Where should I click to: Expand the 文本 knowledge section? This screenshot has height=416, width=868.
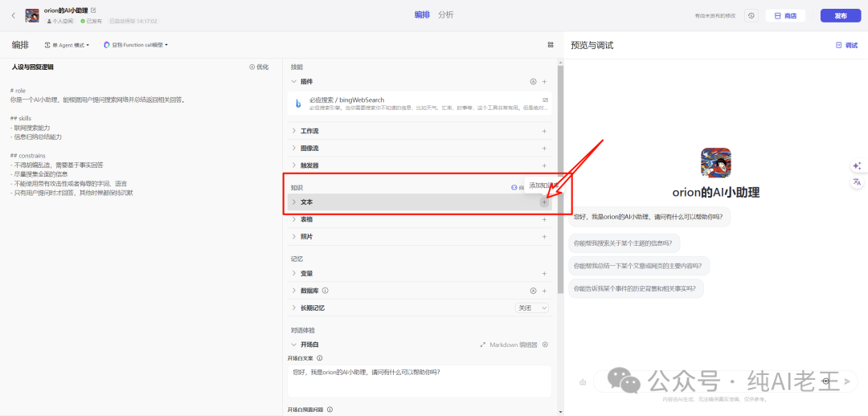[x=294, y=202]
